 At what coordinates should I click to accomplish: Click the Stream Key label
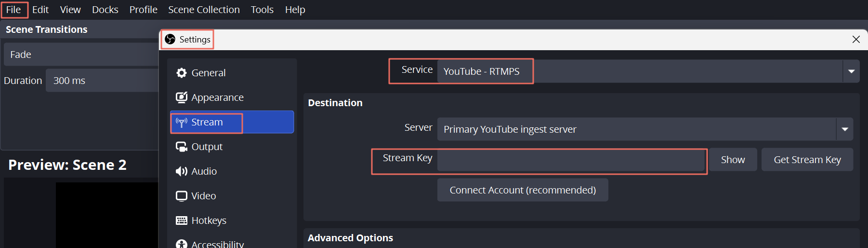tap(408, 158)
